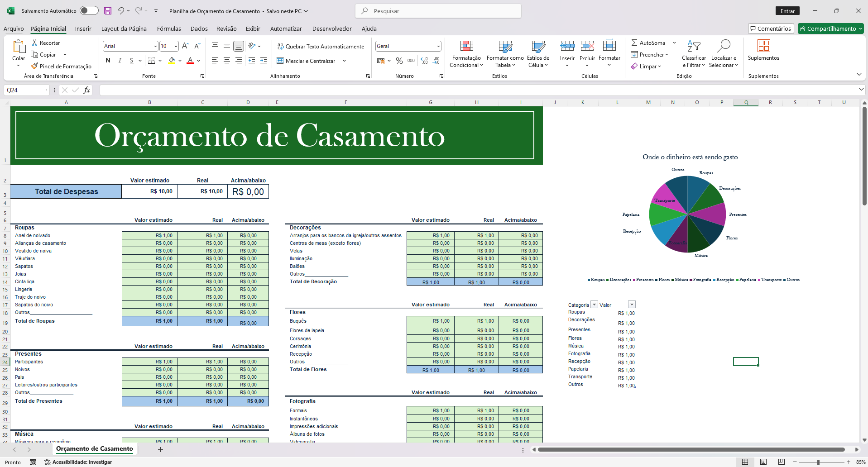Switch to Layout da Página tab
The height and width of the screenshot is (467, 868).
124,29
